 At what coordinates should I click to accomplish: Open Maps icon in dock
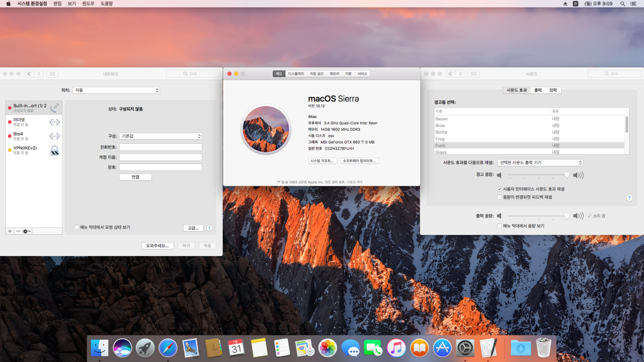305,348
